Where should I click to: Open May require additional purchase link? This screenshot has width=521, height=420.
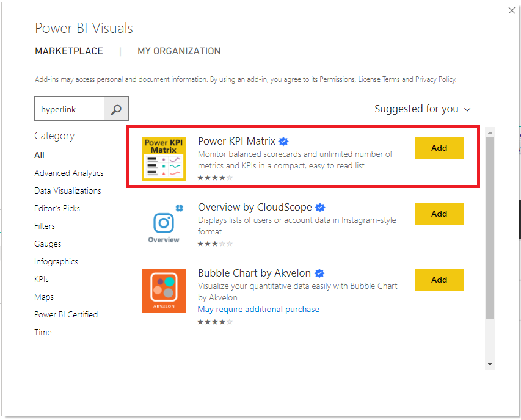(258, 309)
